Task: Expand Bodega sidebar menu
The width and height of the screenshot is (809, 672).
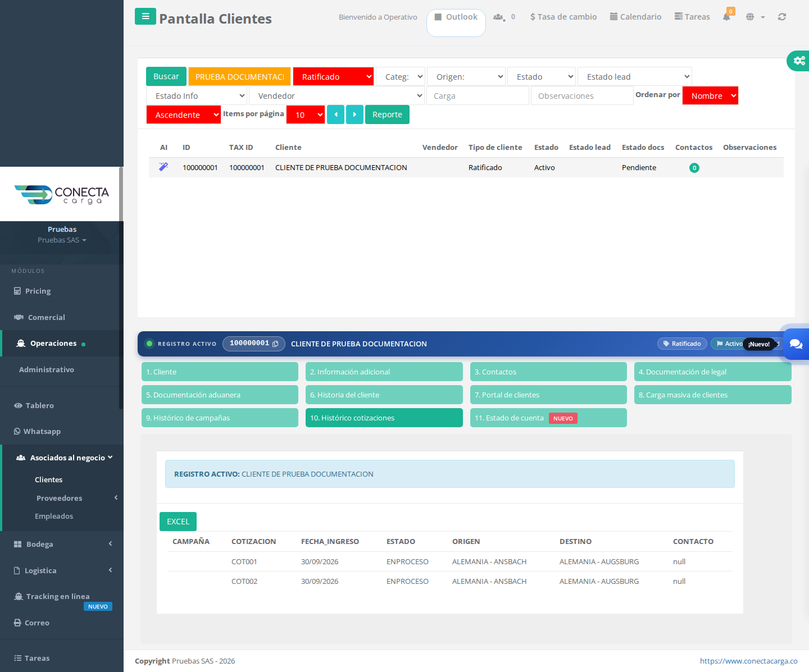Action: coord(62,544)
